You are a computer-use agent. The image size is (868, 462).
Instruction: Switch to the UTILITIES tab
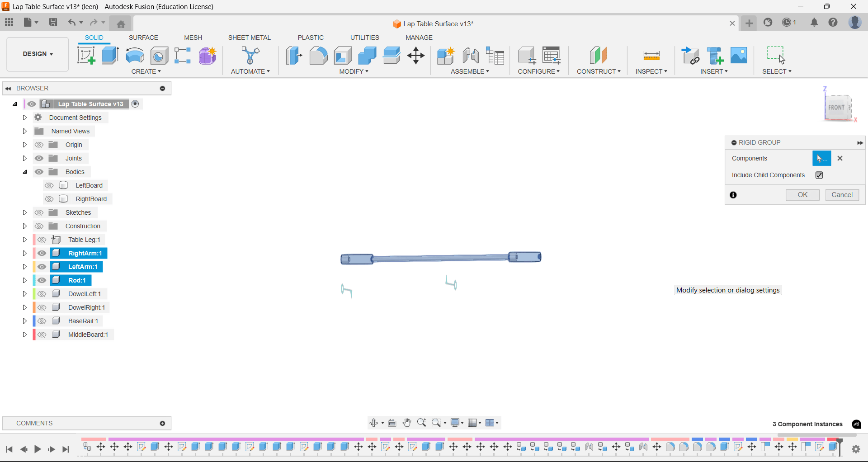(365, 38)
